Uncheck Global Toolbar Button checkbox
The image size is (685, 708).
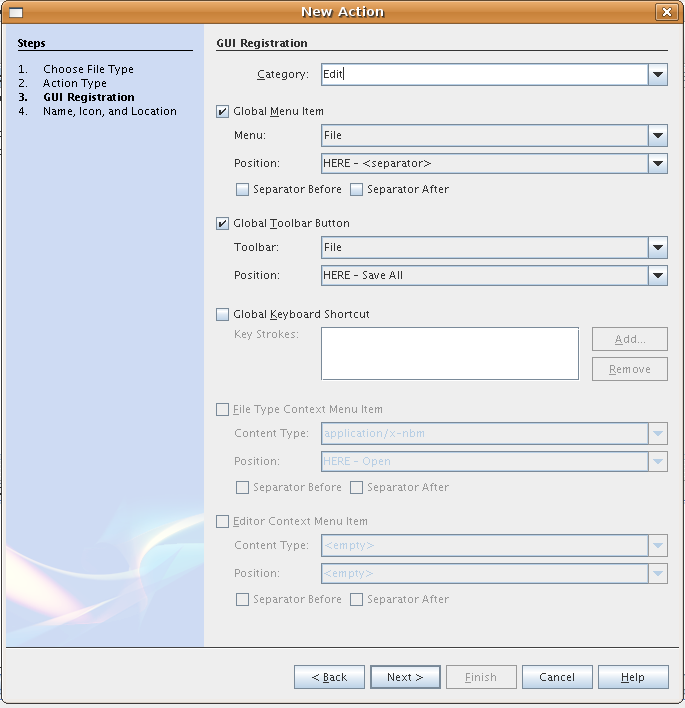pyautogui.click(x=222, y=223)
